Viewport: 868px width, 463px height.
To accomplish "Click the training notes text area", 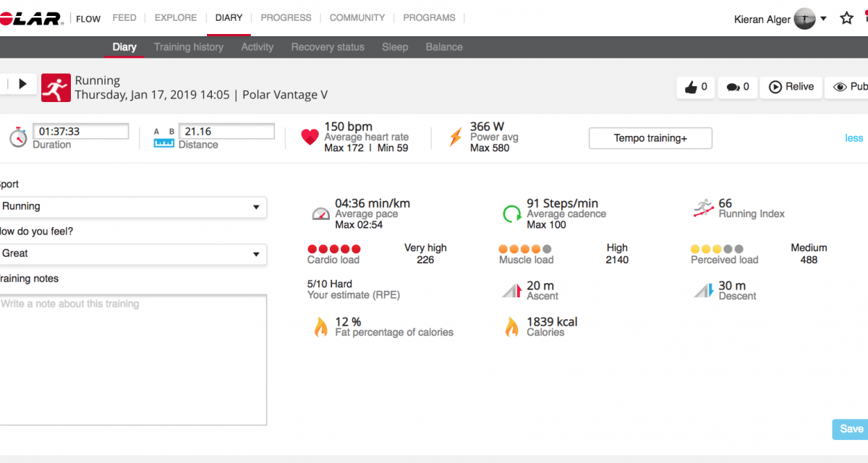I will (132, 360).
